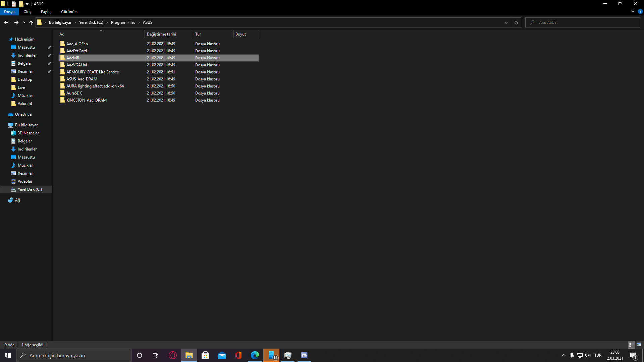Open the recent locations dropdown arrow
Image resolution: width=644 pixels, height=362 pixels.
click(x=24, y=22)
